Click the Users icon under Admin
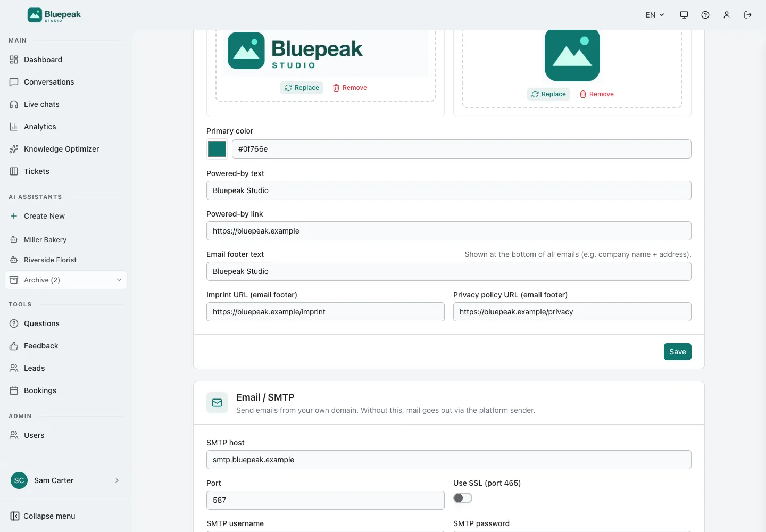The width and height of the screenshot is (766, 532). (14, 435)
